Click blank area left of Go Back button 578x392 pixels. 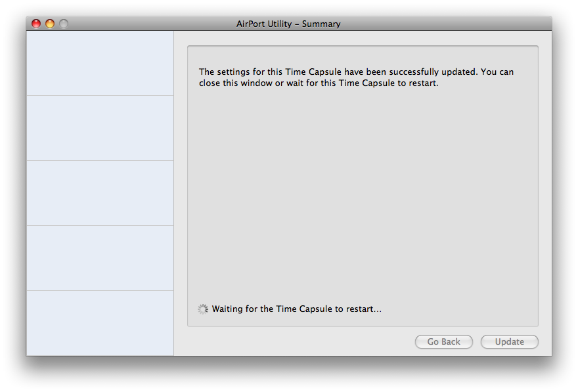[296, 341]
